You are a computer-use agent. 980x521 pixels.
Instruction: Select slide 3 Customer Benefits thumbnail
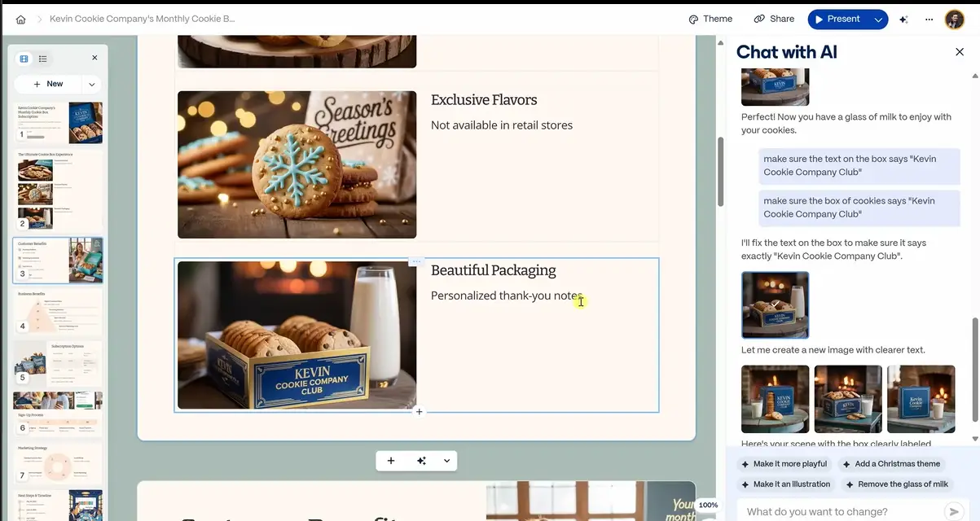(x=59, y=260)
